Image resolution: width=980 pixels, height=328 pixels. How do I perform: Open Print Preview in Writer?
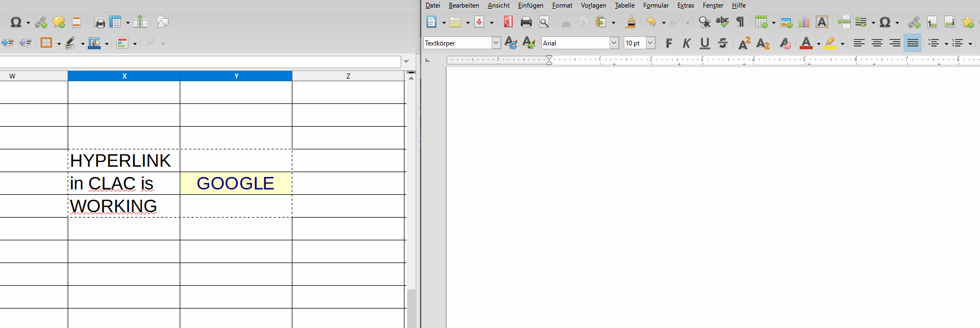point(544,22)
